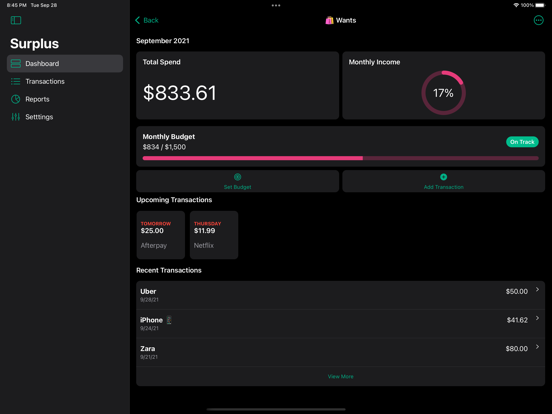Open Transactions in the sidebar
The height and width of the screenshot is (414, 552).
65,81
